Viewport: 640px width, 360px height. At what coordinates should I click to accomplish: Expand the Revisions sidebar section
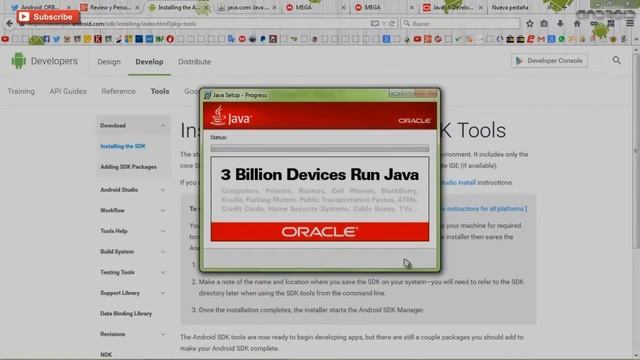tap(163, 334)
